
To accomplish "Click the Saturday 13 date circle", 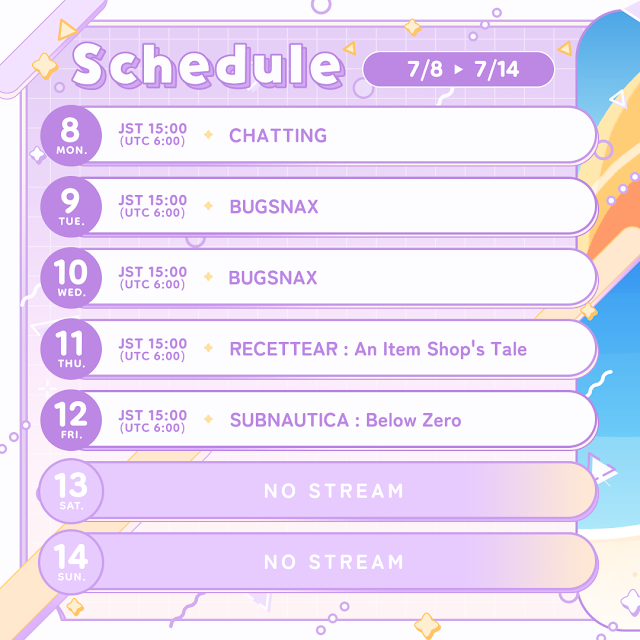I will (x=71, y=491).
